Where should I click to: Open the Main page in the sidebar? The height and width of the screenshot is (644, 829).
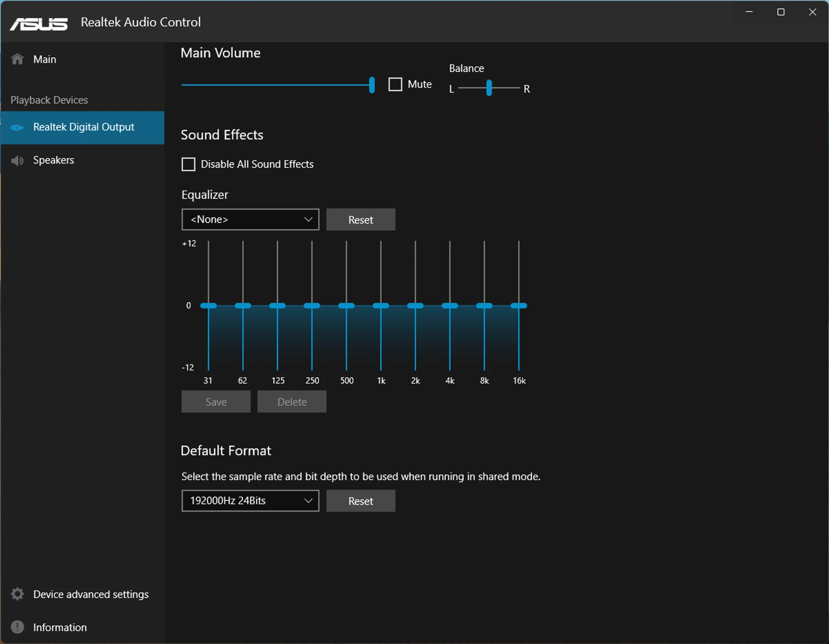coord(82,59)
